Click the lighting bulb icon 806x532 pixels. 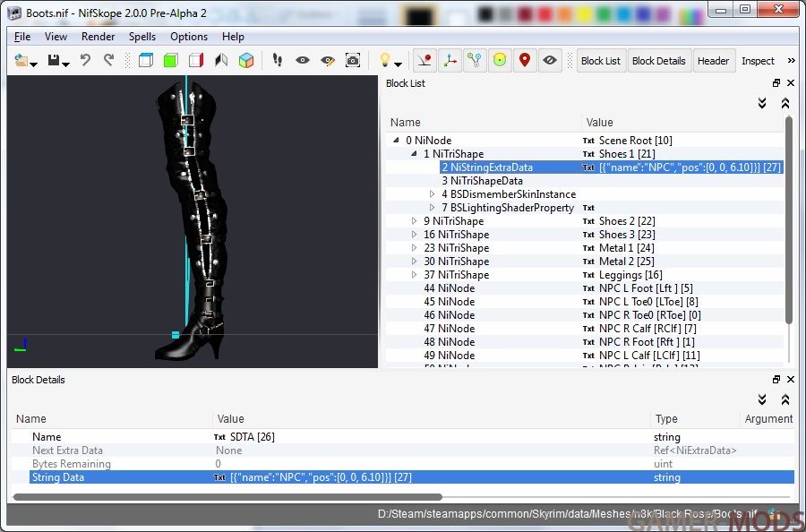click(384, 60)
